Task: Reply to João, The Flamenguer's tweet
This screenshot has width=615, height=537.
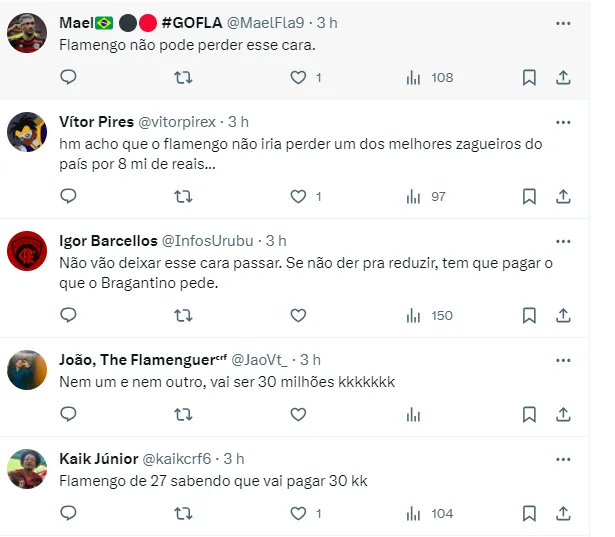Action: pyautogui.click(x=68, y=413)
